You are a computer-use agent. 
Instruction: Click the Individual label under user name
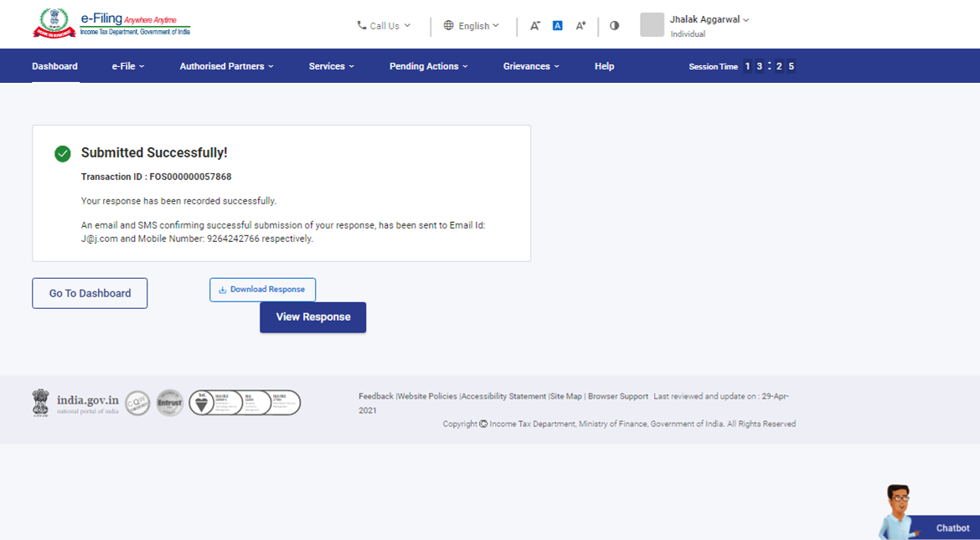pyautogui.click(x=689, y=34)
